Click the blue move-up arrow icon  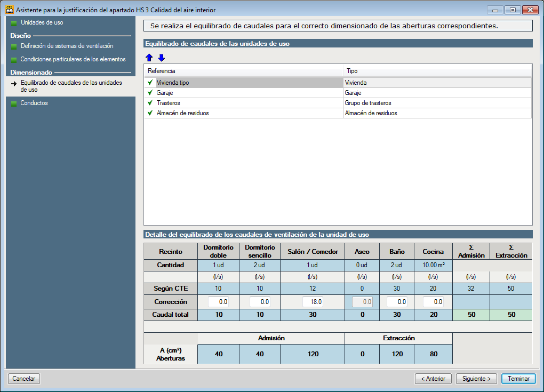click(149, 58)
